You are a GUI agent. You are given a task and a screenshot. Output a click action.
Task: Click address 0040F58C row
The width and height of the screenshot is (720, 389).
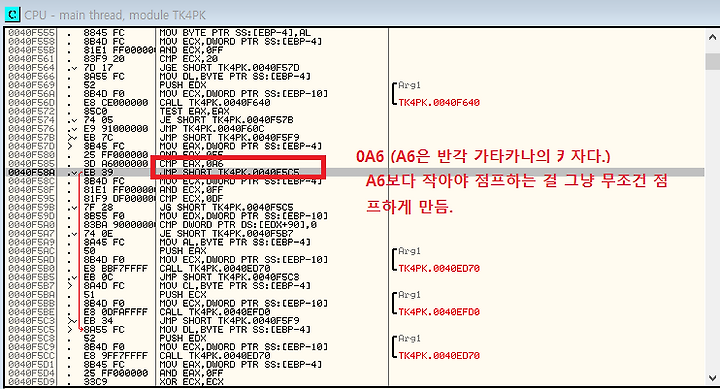click(x=31, y=181)
